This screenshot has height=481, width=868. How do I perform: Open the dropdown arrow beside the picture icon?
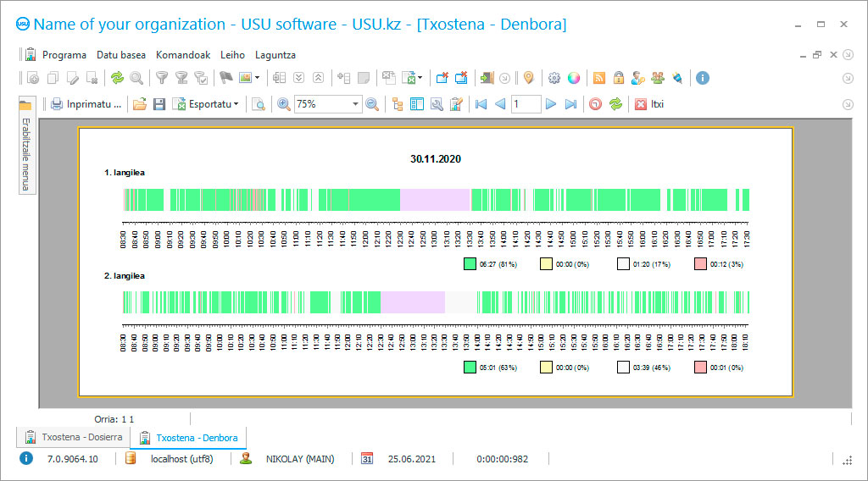[257, 78]
